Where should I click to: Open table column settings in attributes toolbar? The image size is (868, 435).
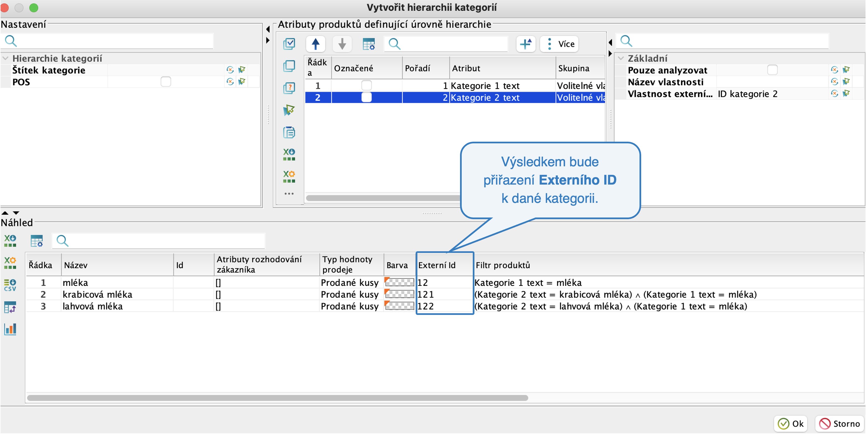tap(368, 44)
